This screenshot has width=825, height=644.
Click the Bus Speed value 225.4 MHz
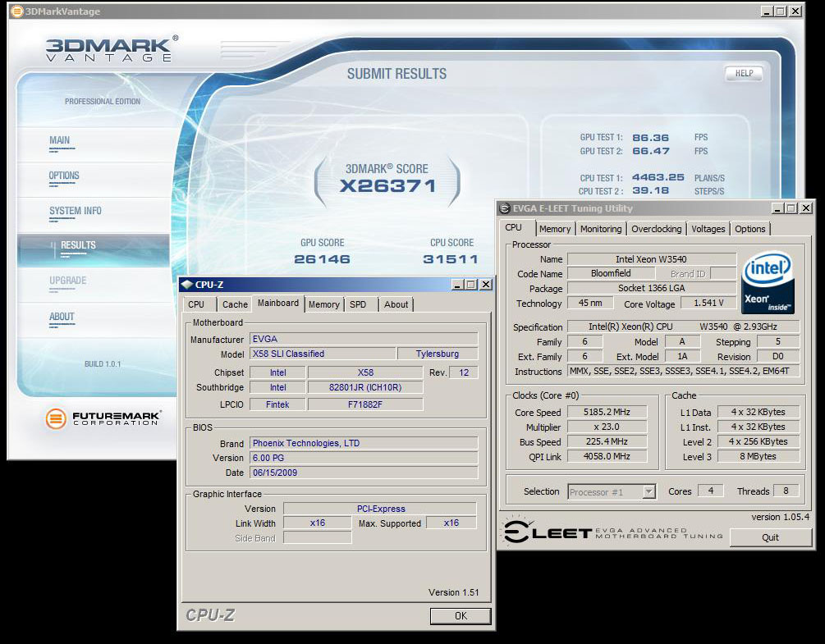[x=607, y=441]
